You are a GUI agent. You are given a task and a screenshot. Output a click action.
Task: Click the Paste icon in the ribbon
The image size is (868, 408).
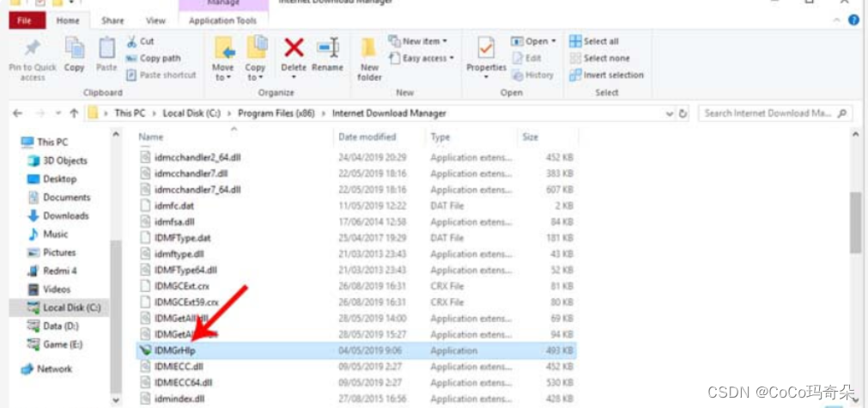click(x=106, y=48)
